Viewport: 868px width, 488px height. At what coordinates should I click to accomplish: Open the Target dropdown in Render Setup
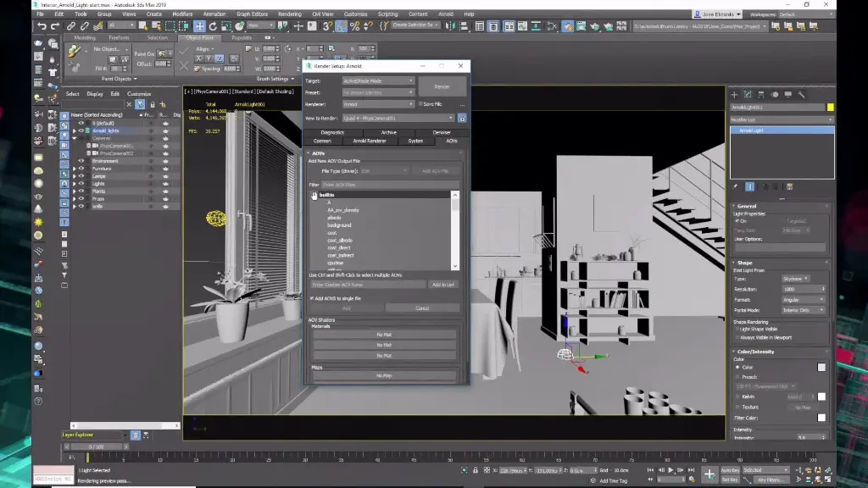pyautogui.click(x=377, y=80)
